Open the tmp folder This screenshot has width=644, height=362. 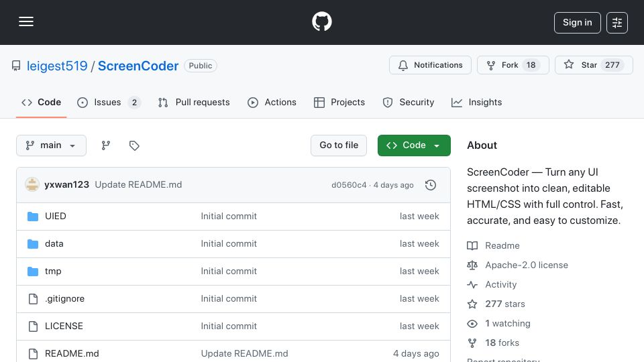click(53, 271)
